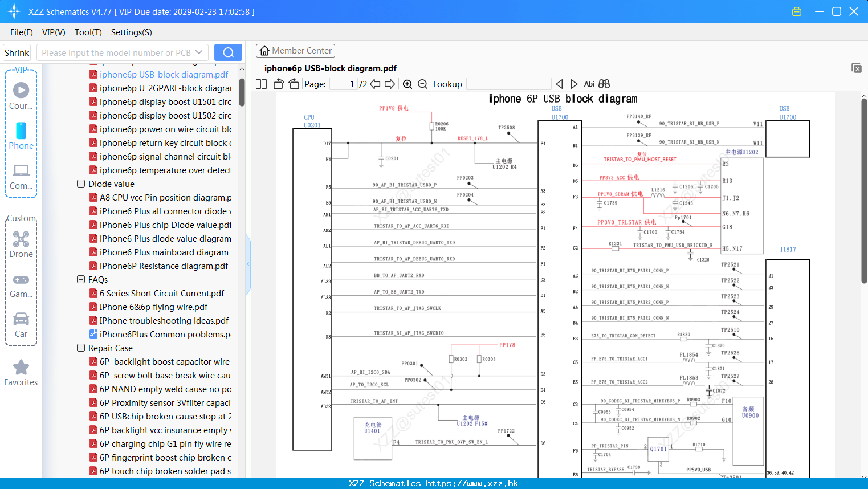Open the XZZ website link in status bar

click(x=472, y=483)
